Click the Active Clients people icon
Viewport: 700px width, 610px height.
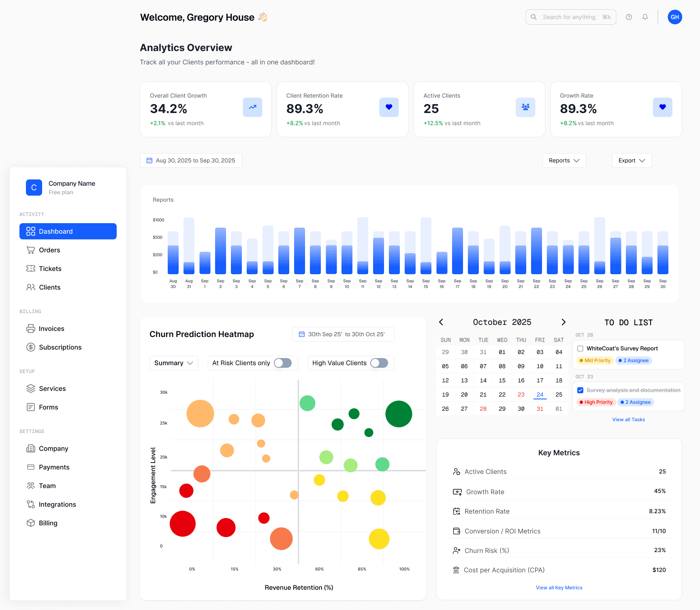[525, 107]
